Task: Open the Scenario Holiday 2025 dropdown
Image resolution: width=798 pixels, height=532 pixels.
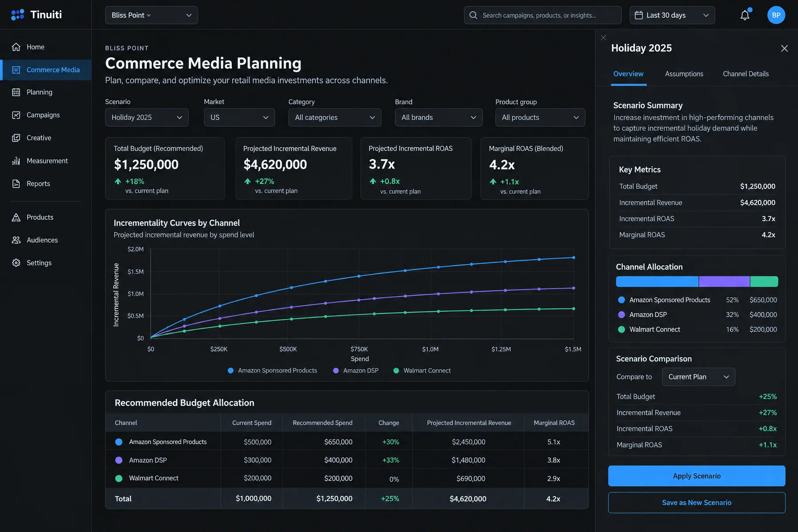Action: (x=147, y=117)
